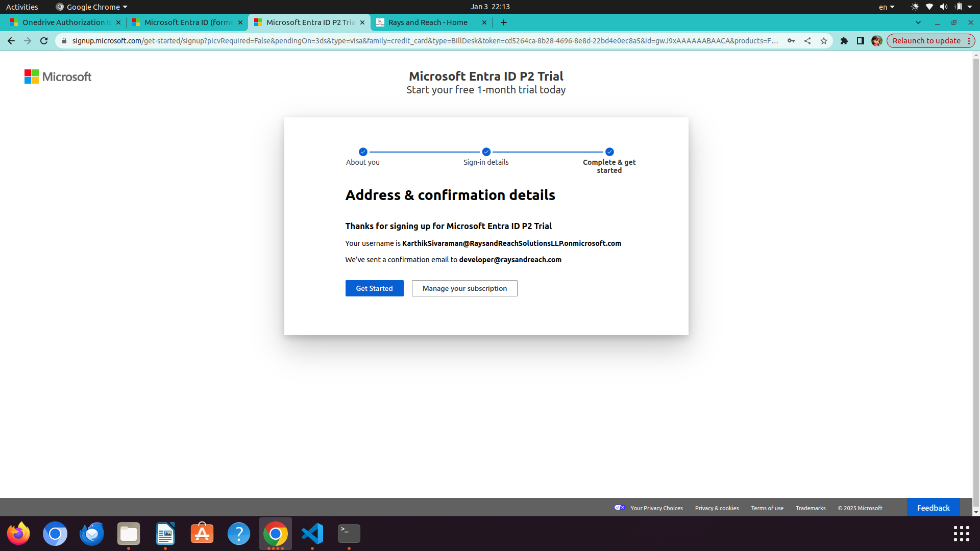Open Trademarks footer link

[x=811, y=508]
